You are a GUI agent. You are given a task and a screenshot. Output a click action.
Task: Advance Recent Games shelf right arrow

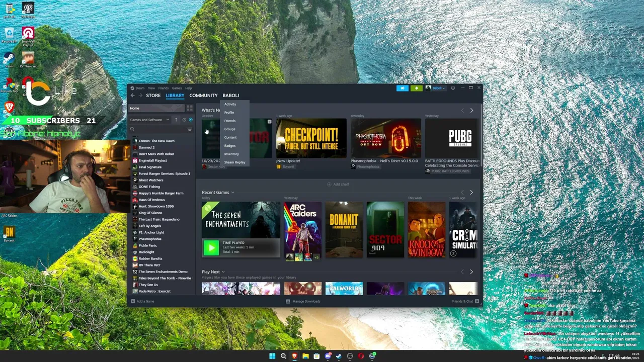(471, 192)
